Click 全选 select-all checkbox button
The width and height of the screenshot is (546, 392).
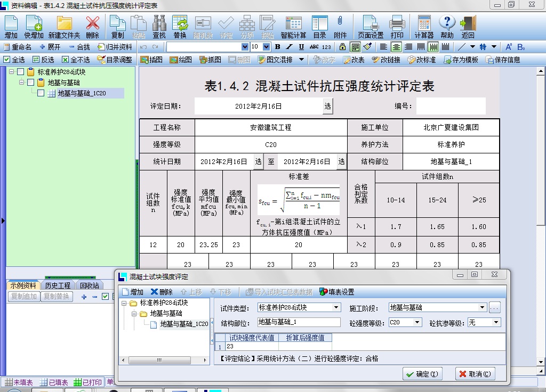click(x=14, y=60)
